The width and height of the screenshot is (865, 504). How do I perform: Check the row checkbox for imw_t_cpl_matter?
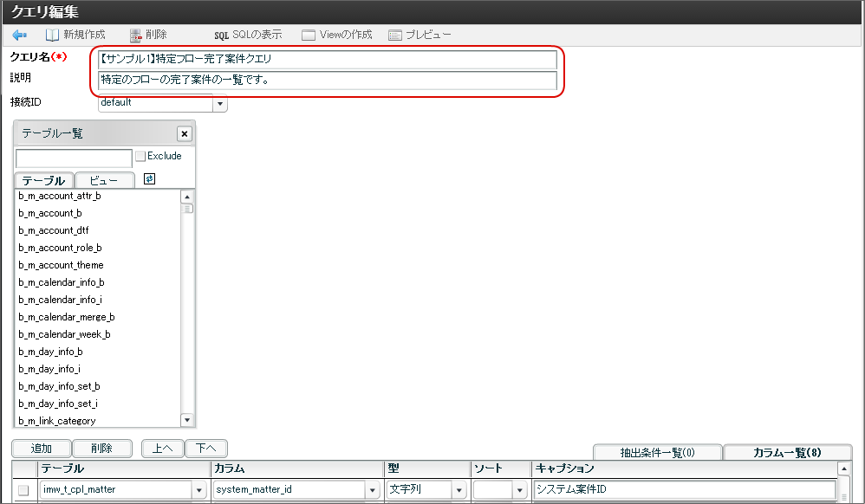(x=22, y=488)
